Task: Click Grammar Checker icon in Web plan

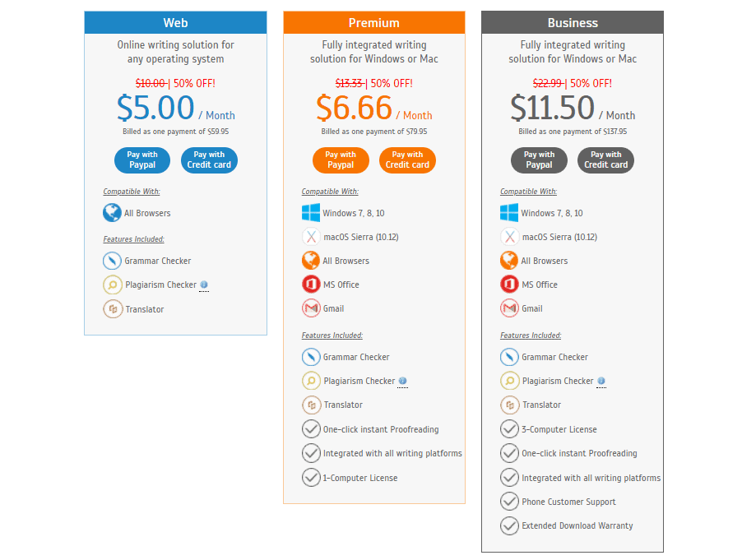Action: [112, 261]
